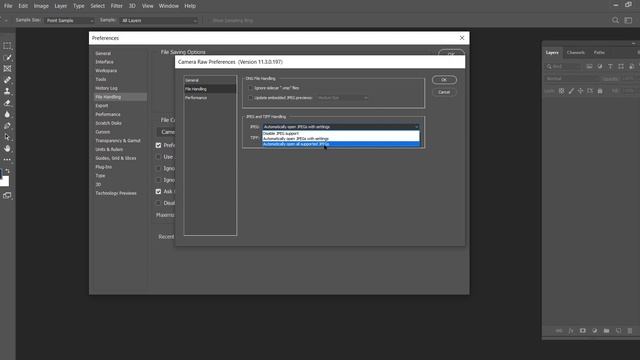Select the Clone Stamp tool

point(7,91)
